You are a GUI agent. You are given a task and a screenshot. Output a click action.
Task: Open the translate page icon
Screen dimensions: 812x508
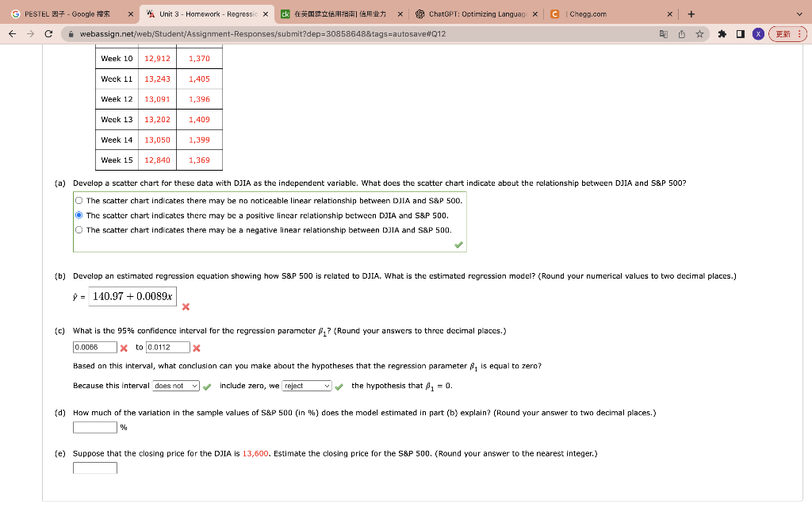[664, 34]
